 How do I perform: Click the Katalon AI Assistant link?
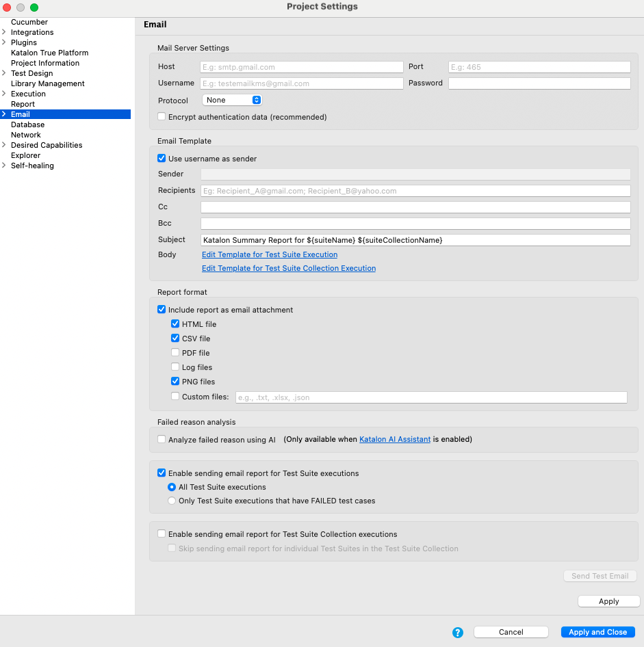tap(394, 439)
